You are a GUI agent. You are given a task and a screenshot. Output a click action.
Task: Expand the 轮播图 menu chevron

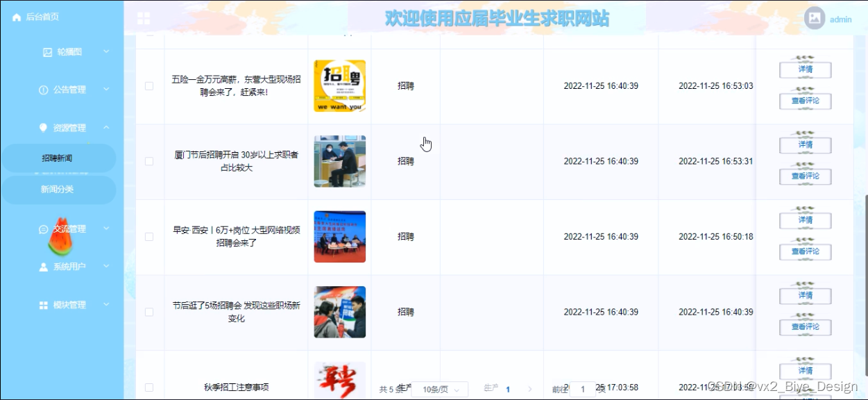[x=106, y=51]
